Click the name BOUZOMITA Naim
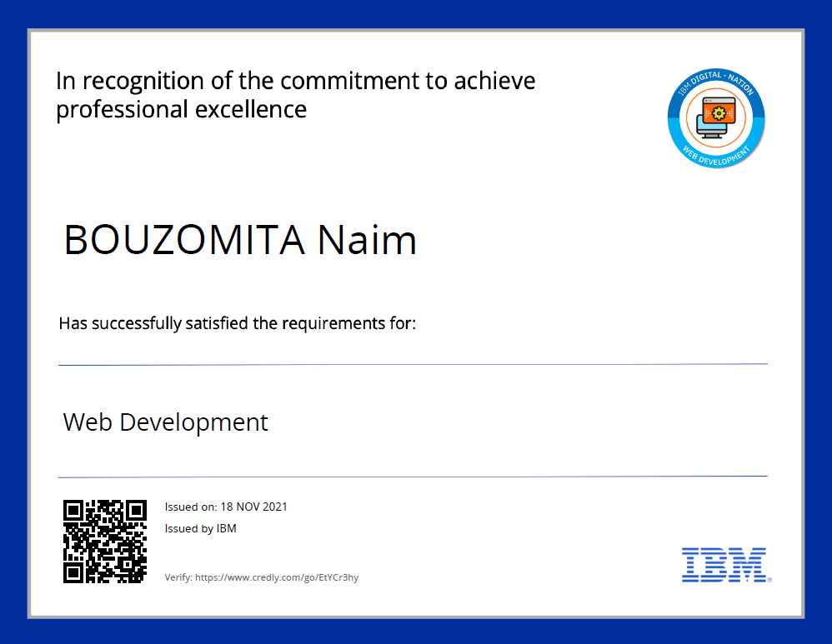This screenshot has height=644, width=832. [x=240, y=240]
